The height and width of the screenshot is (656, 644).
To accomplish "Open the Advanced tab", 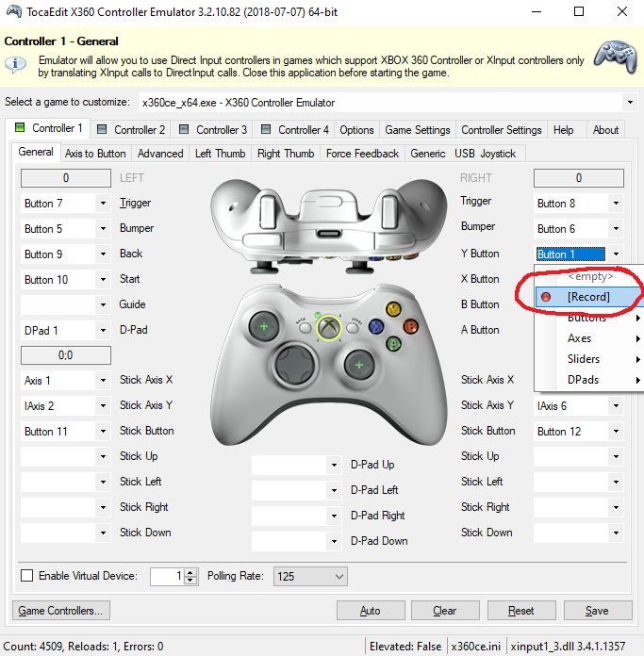I will coord(160,154).
